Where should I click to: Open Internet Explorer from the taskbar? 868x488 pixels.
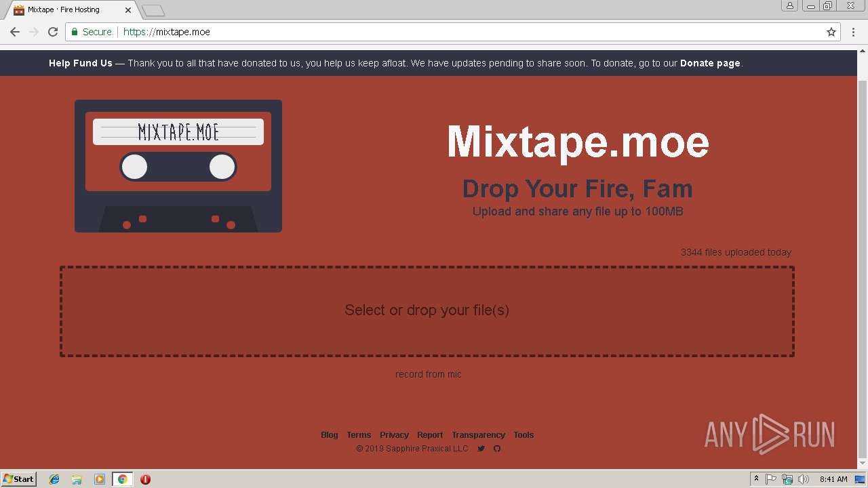(x=54, y=479)
